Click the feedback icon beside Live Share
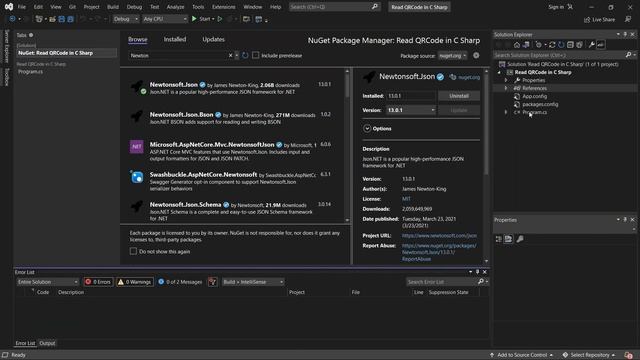Screen dimensions: 640x360 [x=628, y=19]
